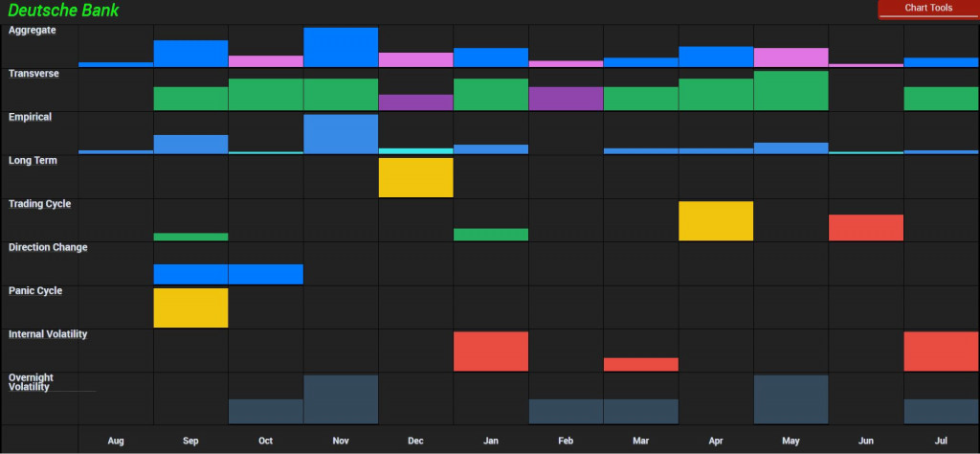Click the Jul month label

[x=941, y=441]
